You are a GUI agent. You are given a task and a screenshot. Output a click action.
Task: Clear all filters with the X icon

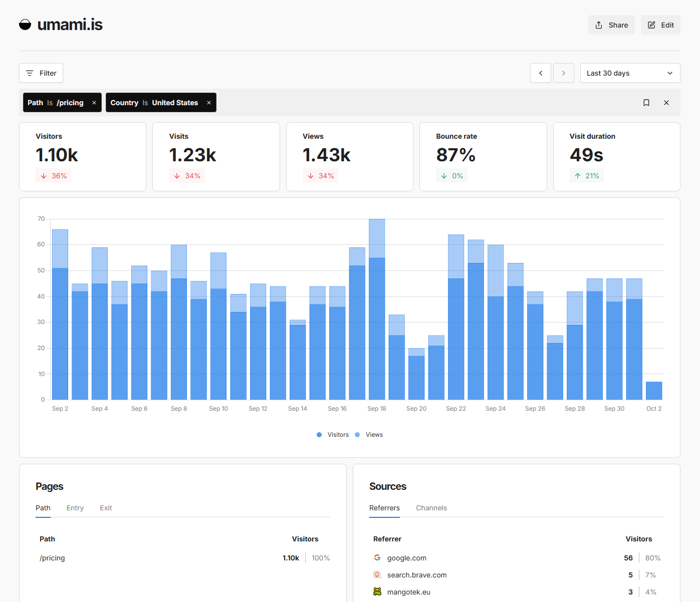[x=666, y=103]
